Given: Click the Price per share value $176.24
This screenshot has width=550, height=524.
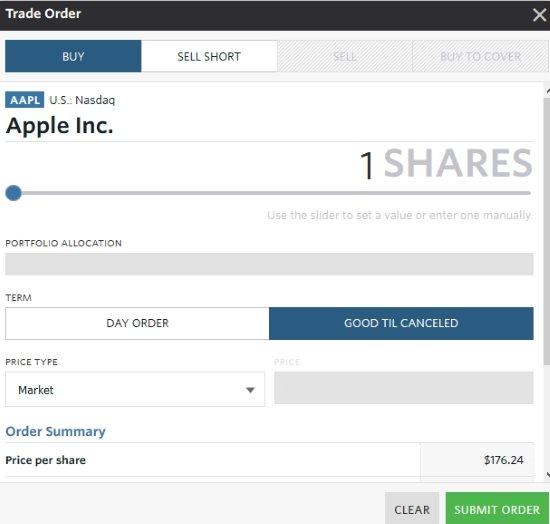Looking at the screenshot, I should click(x=503, y=460).
